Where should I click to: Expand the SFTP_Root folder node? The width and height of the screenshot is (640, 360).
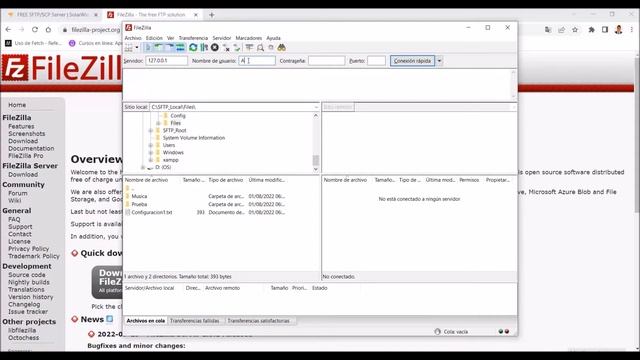tap(151, 131)
